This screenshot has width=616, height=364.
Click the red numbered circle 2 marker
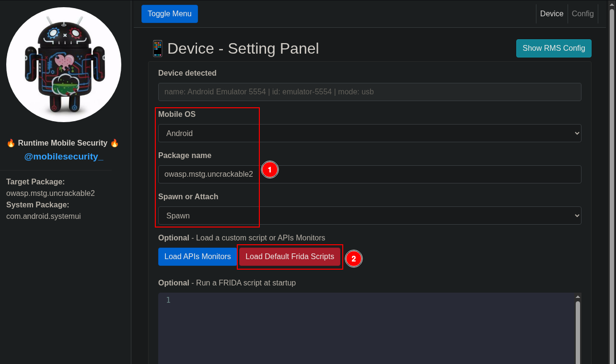pos(353,259)
